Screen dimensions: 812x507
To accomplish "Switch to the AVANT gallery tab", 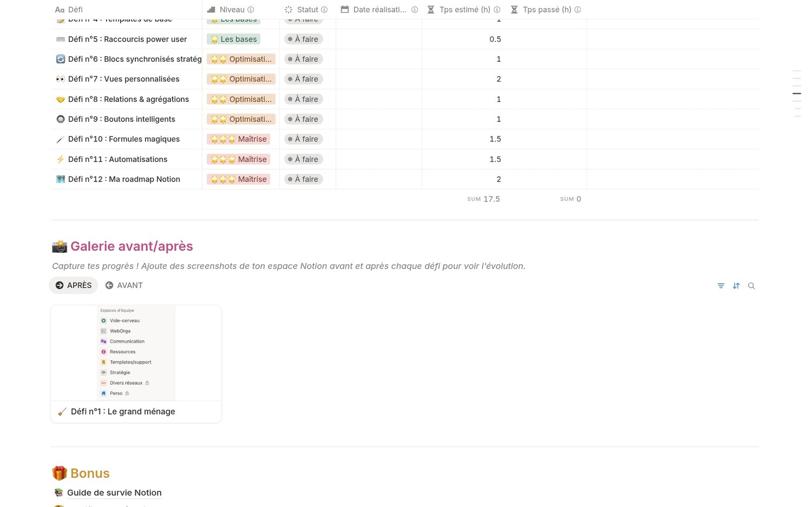I will (124, 285).
